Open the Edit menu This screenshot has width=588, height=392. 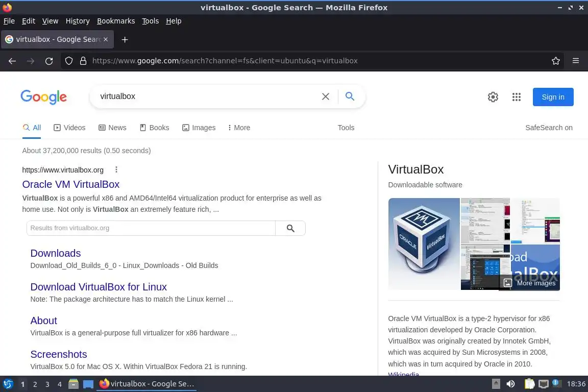[x=29, y=21]
